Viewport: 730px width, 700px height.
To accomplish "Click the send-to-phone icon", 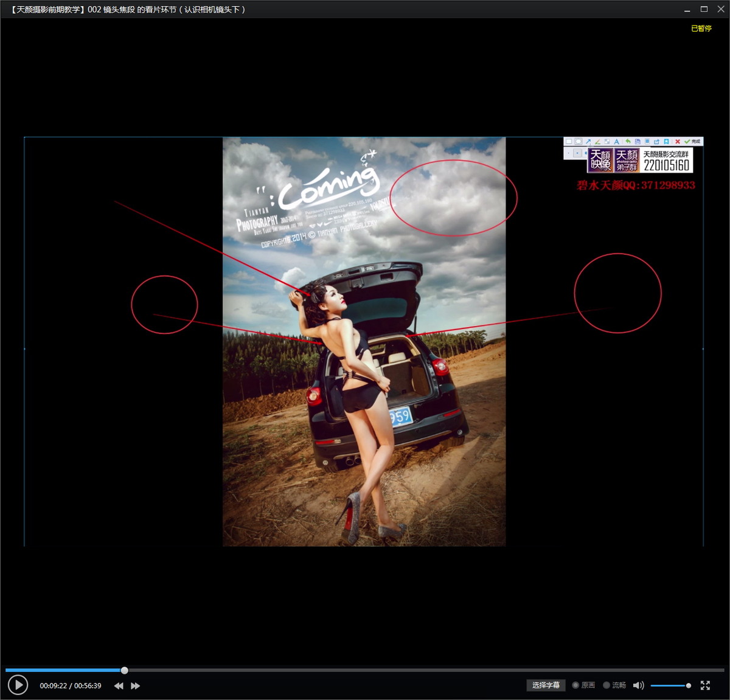I will click(647, 142).
